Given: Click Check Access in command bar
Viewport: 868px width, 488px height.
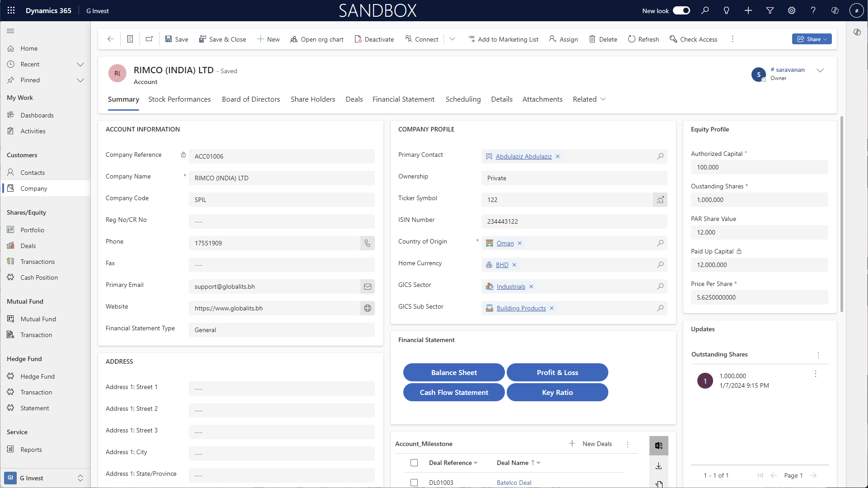Looking at the screenshot, I should (693, 39).
